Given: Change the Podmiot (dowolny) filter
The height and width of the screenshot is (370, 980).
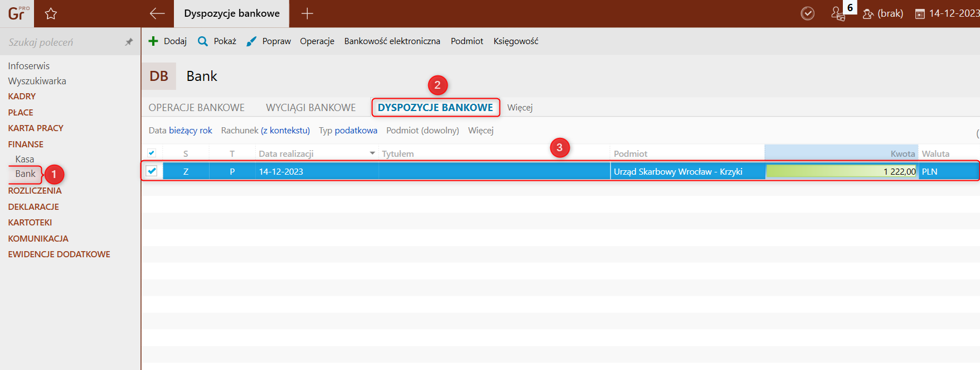Looking at the screenshot, I should tap(423, 131).
